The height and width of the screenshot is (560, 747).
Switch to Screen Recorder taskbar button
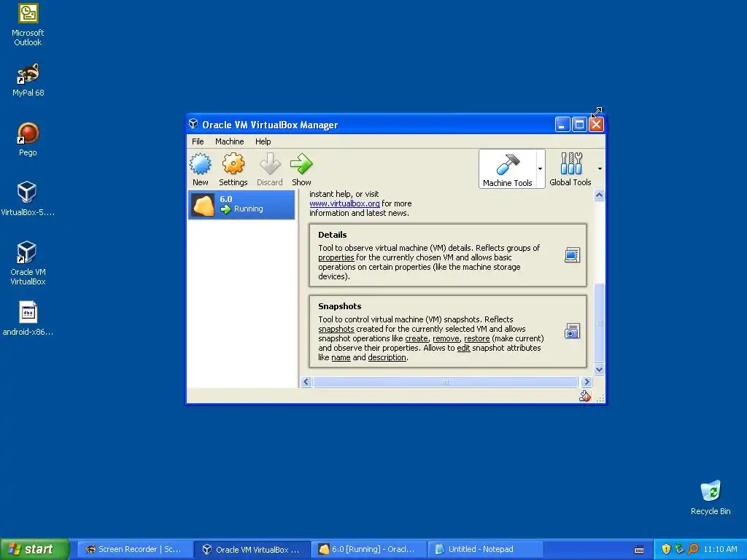pyautogui.click(x=134, y=549)
